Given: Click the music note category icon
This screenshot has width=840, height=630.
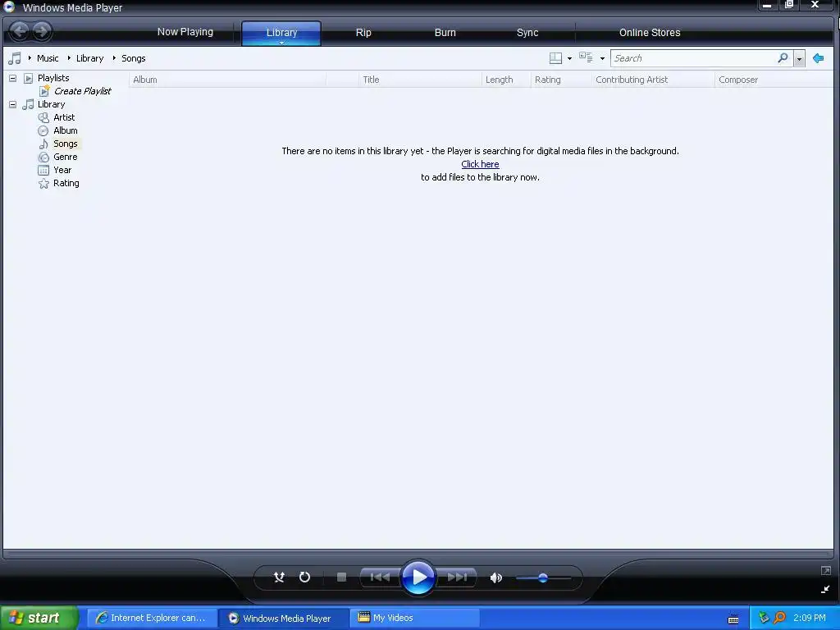Looking at the screenshot, I should [15, 58].
